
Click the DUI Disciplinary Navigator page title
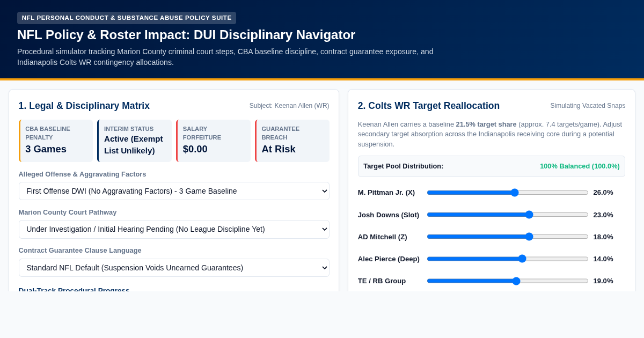(x=186, y=35)
